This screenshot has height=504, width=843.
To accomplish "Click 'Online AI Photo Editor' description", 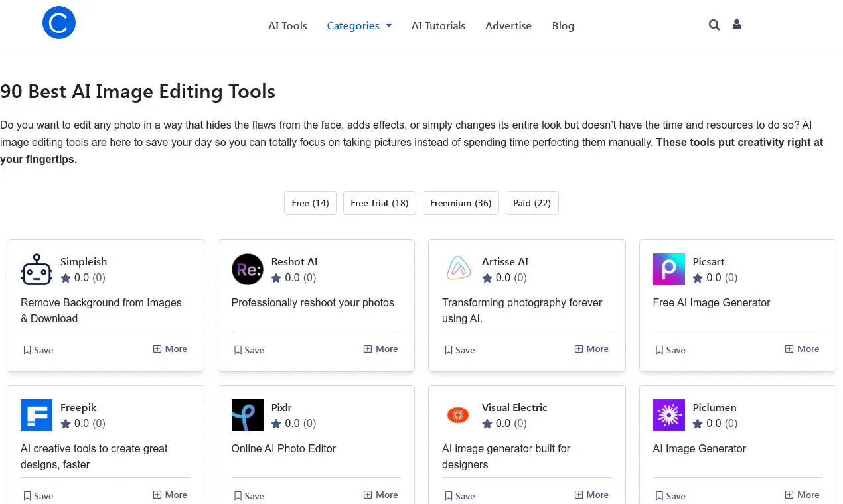I will [283, 449].
